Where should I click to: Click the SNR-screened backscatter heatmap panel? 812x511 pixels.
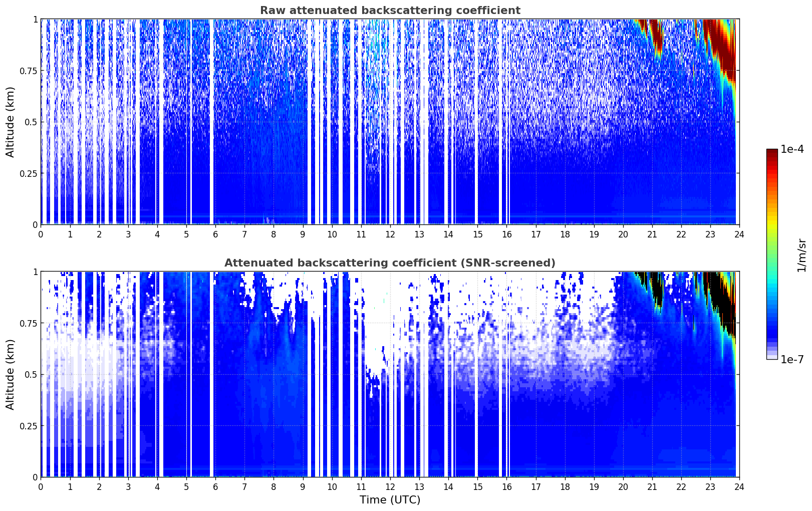[390, 374]
